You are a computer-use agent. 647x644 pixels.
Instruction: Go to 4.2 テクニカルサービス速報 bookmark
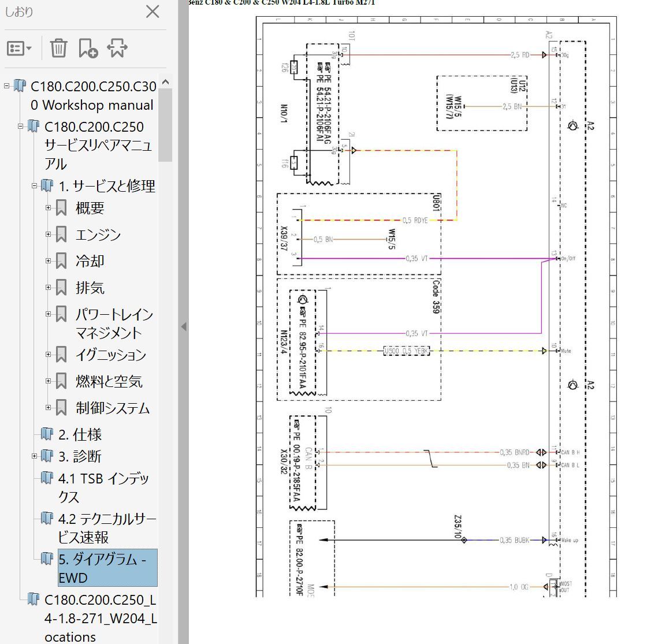[107, 528]
